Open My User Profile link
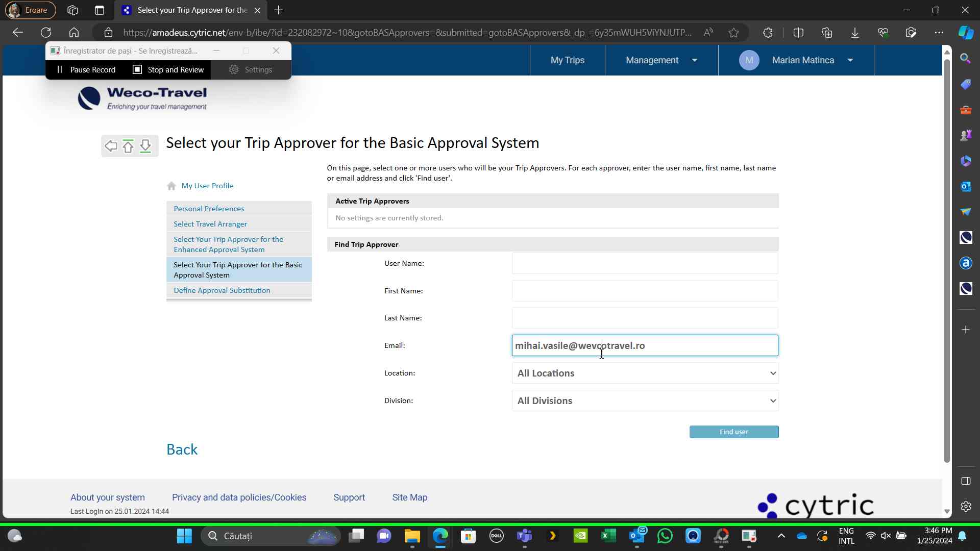This screenshot has width=980, height=551. point(207,186)
